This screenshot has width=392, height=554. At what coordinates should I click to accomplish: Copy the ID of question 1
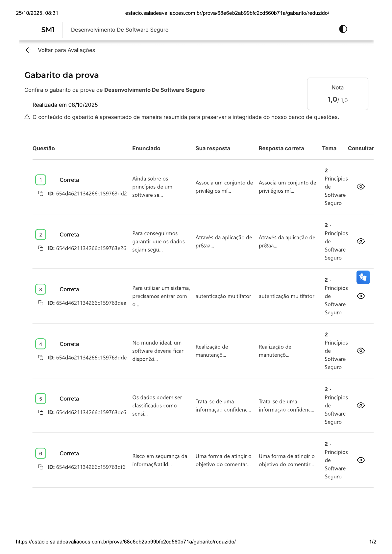coord(41,193)
